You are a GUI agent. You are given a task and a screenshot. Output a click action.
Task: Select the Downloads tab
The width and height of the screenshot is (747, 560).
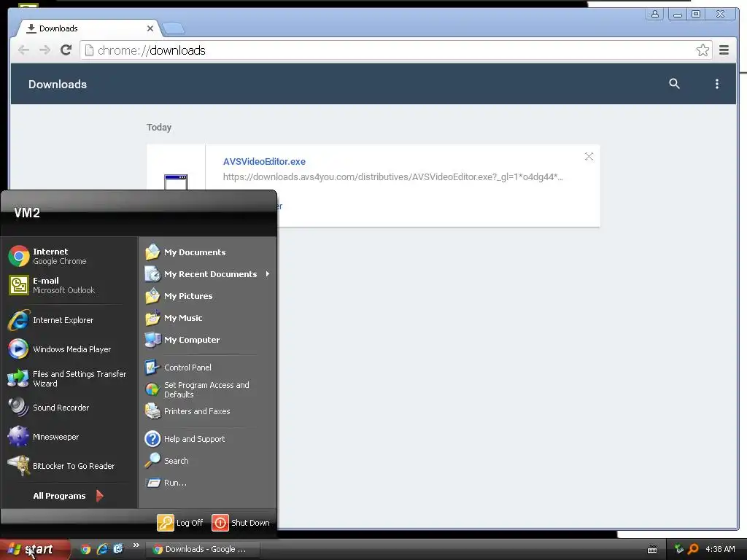coord(88,28)
